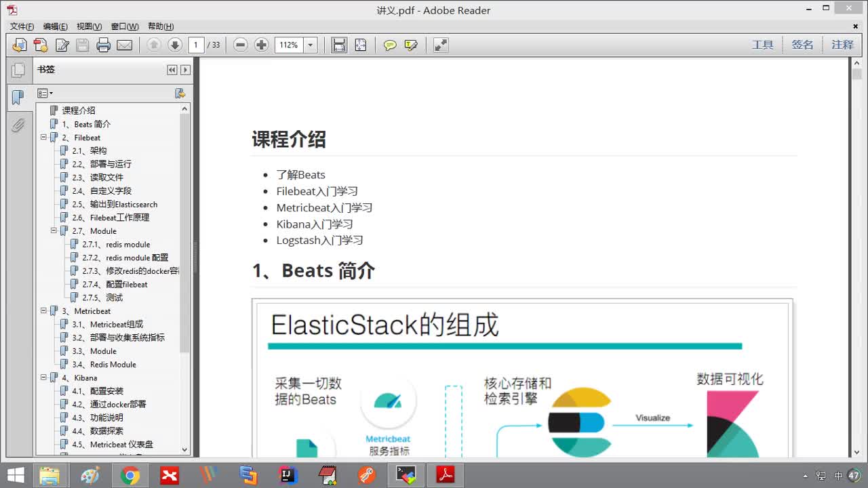The image size is (868, 488).
Task: Open the bookmarks panel icon
Action: click(18, 98)
